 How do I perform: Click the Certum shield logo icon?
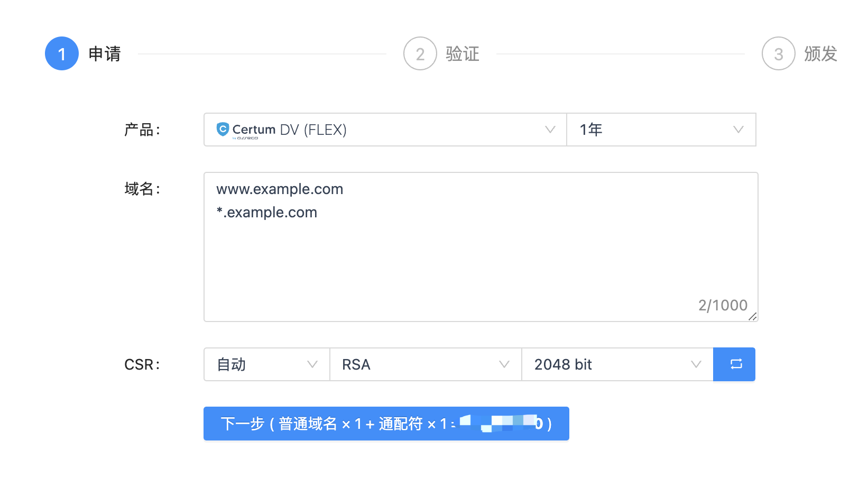223,129
